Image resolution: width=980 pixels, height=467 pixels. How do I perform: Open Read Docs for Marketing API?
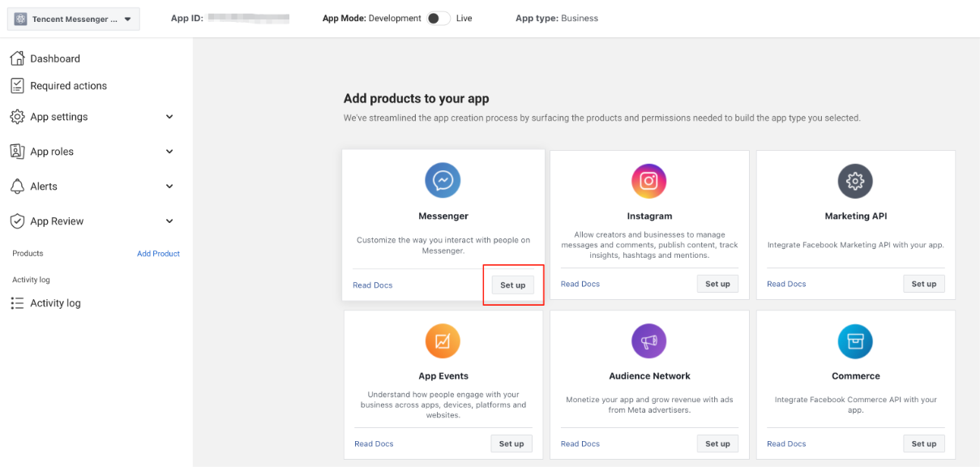786,284
